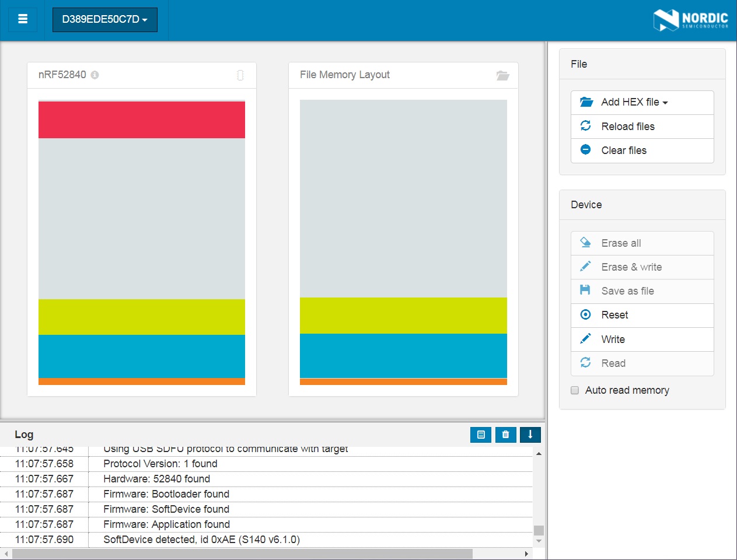This screenshot has width=737, height=560.
Task: Click Erase & write
Action: [x=642, y=267]
